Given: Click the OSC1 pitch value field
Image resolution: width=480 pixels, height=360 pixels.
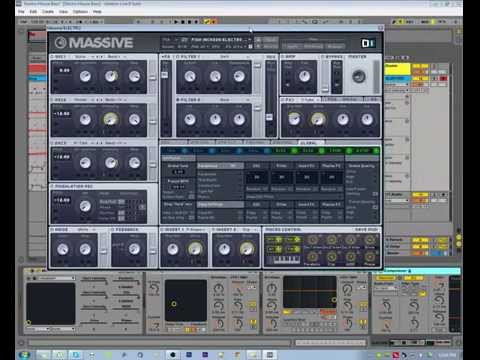Looking at the screenshot, I should [64, 70].
